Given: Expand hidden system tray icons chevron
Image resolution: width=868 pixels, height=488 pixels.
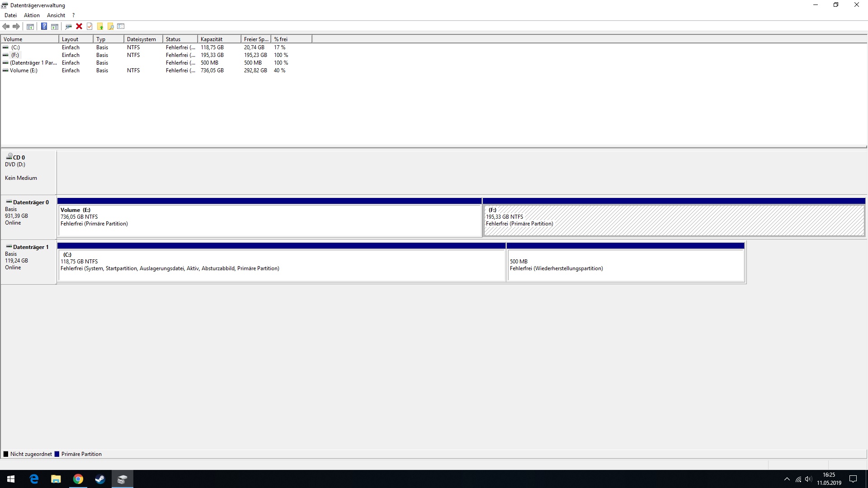Looking at the screenshot, I should pos(787,479).
